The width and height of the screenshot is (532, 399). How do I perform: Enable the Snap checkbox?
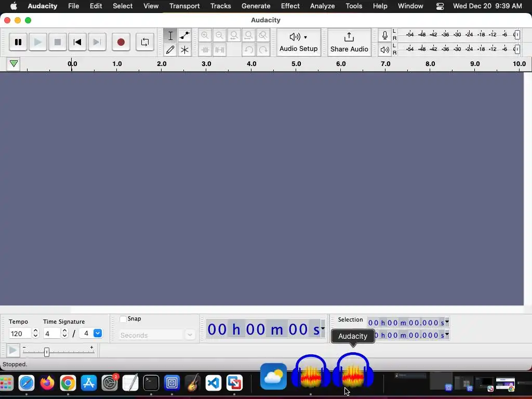tap(123, 319)
